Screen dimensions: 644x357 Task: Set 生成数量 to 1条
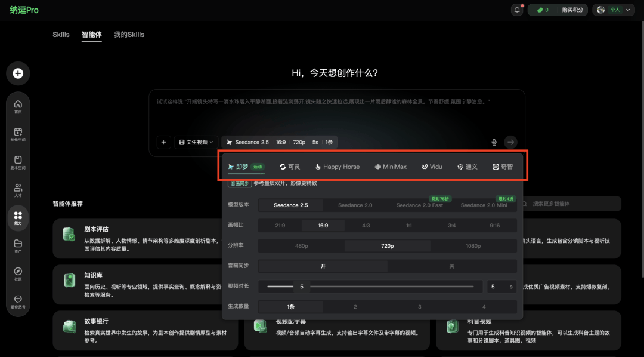[291, 307]
